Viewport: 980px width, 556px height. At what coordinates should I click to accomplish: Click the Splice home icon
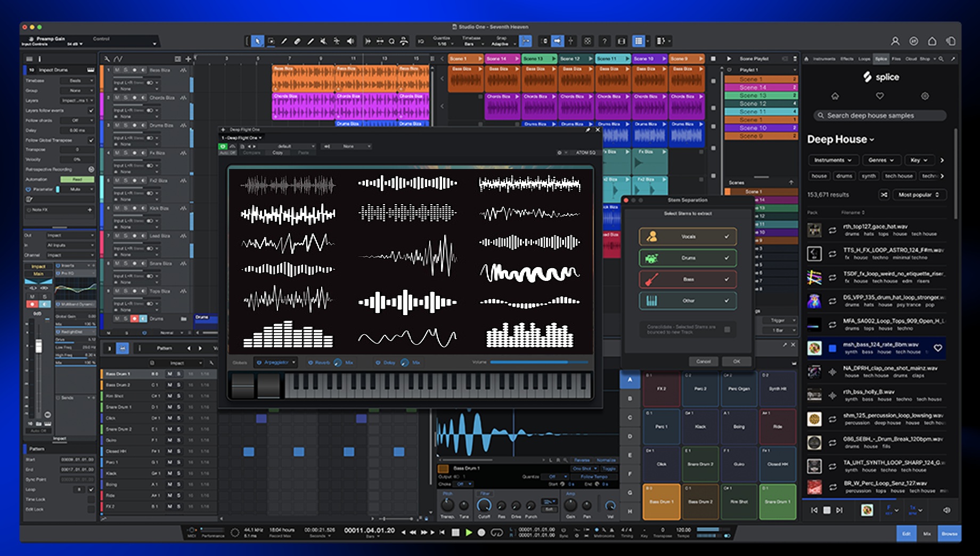click(x=834, y=96)
